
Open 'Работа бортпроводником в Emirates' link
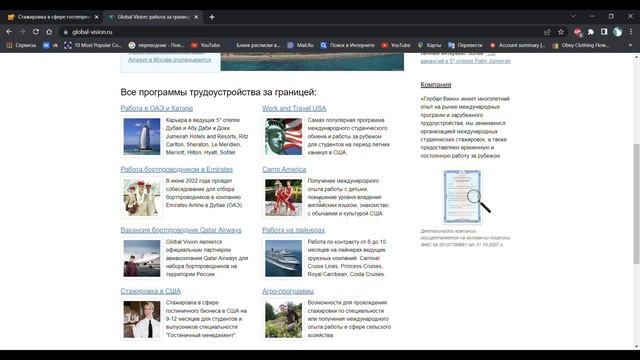click(x=177, y=169)
